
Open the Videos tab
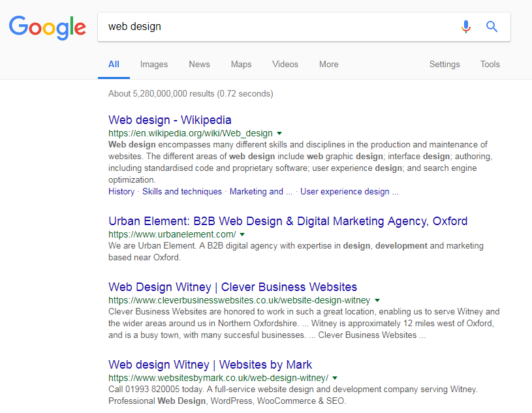tap(285, 65)
